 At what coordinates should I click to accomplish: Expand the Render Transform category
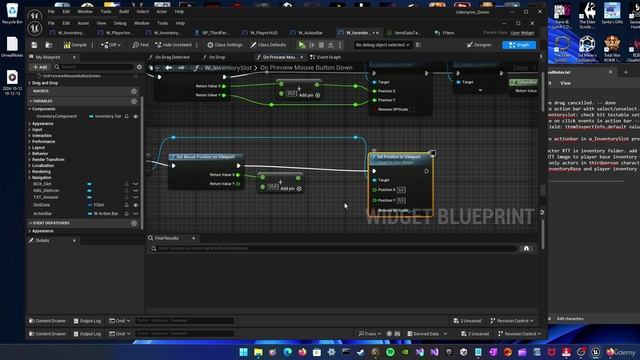30,160
